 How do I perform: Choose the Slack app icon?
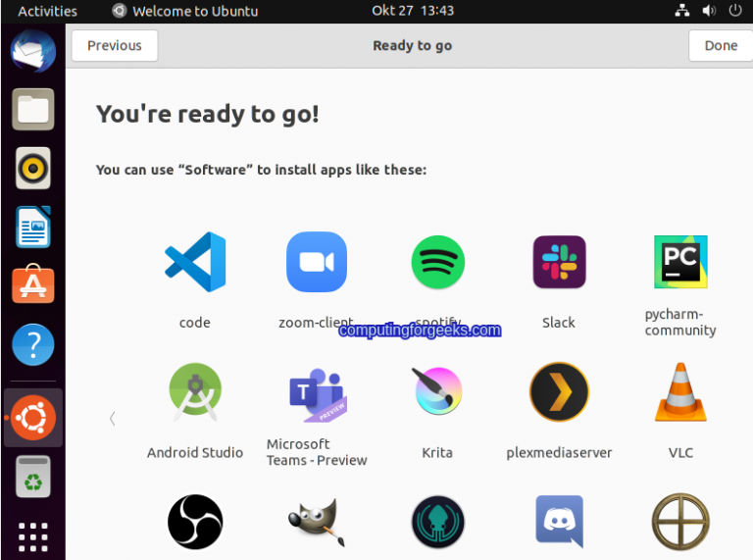point(560,262)
